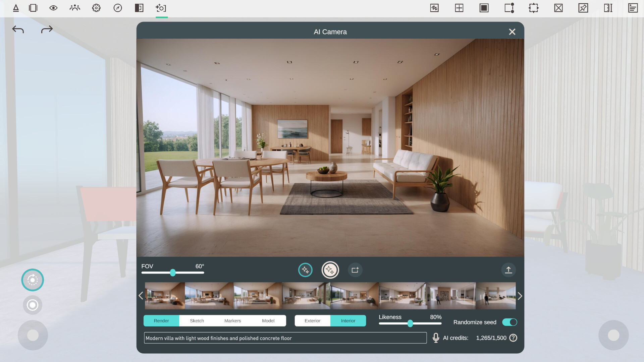
Task: Click the prompt text field describing the modern villa
Action: (x=285, y=338)
